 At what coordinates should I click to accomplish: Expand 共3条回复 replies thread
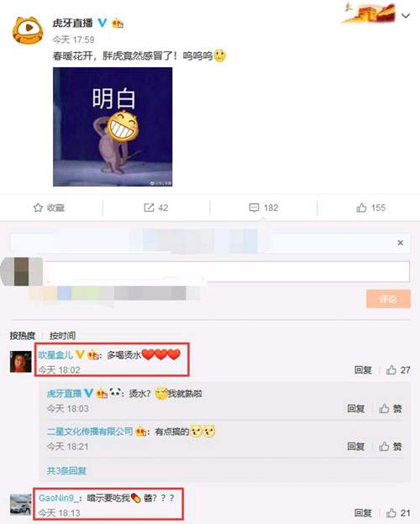(x=66, y=471)
